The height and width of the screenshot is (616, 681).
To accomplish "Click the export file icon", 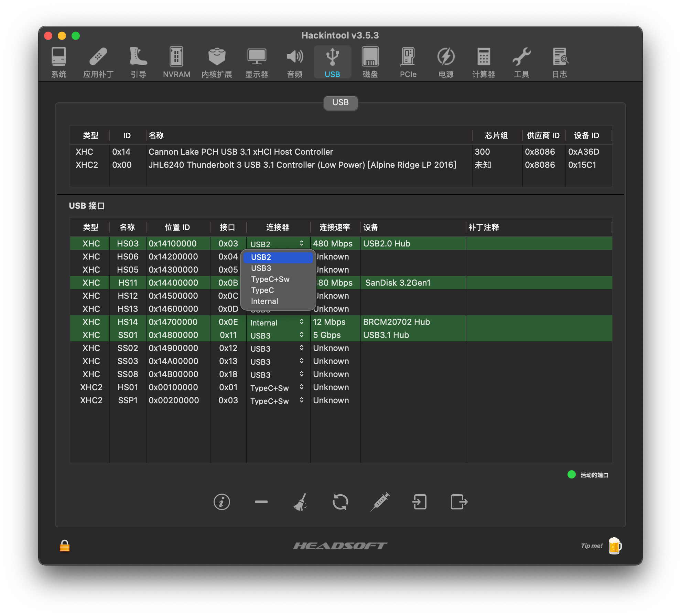I will pyautogui.click(x=459, y=502).
